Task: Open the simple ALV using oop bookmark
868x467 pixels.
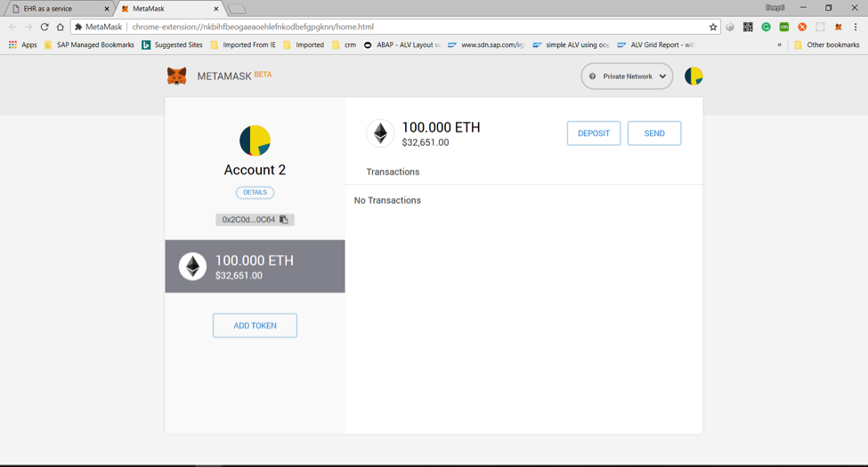Action: click(x=572, y=44)
